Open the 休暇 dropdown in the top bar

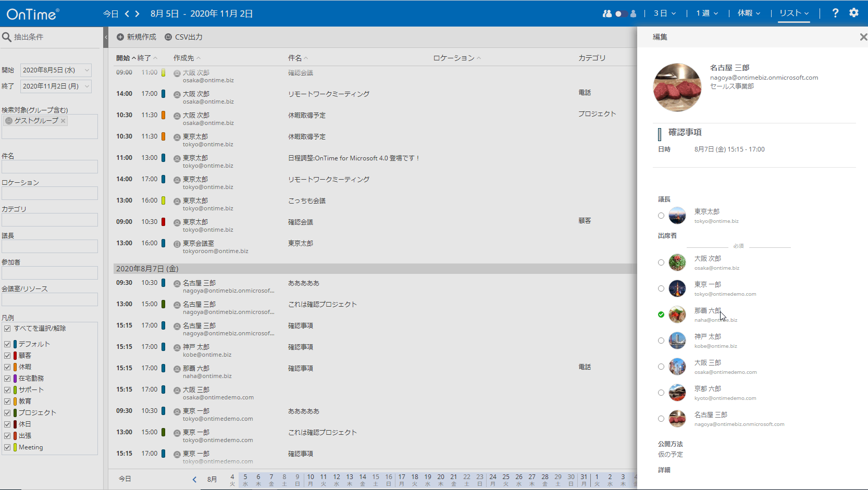749,12
